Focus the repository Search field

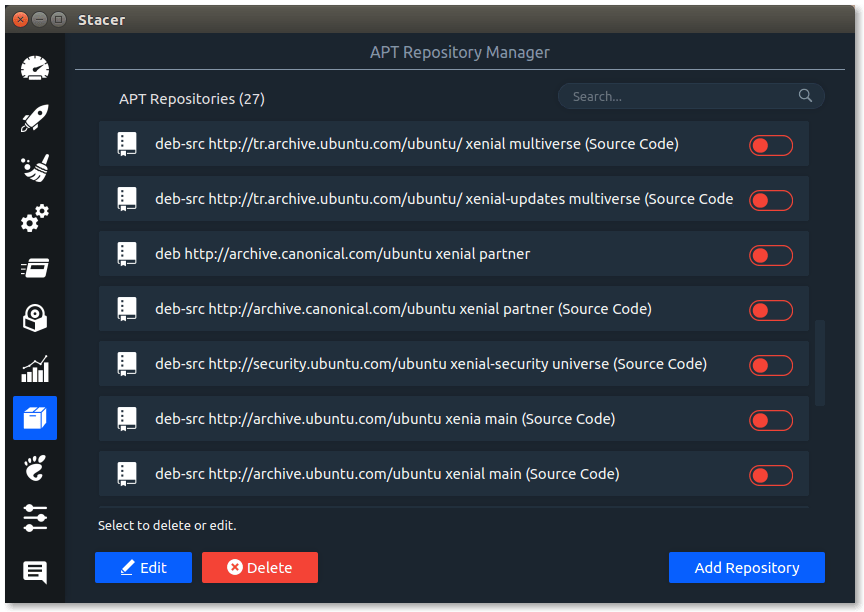(x=691, y=96)
